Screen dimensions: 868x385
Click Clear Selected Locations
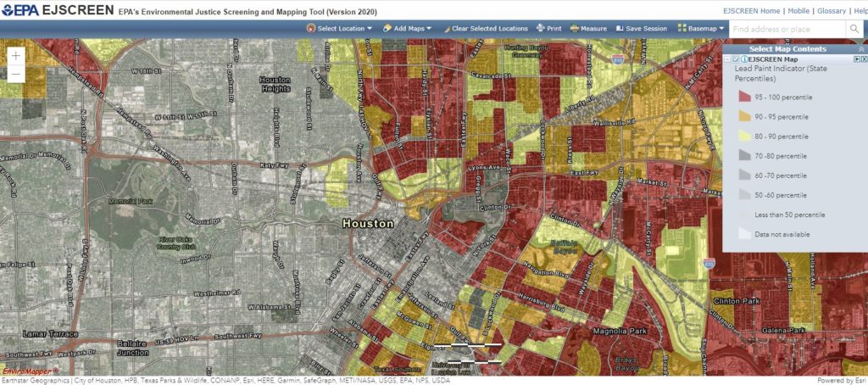pos(484,28)
